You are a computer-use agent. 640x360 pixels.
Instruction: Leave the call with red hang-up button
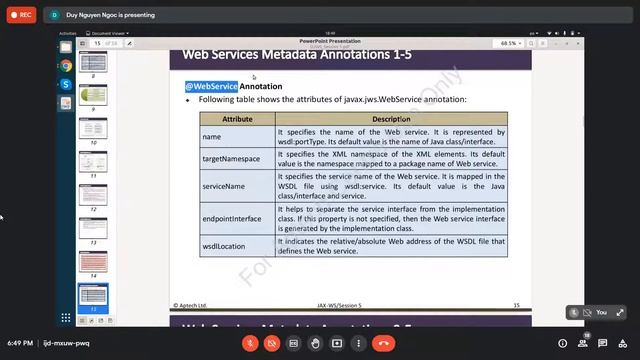click(383, 343)
